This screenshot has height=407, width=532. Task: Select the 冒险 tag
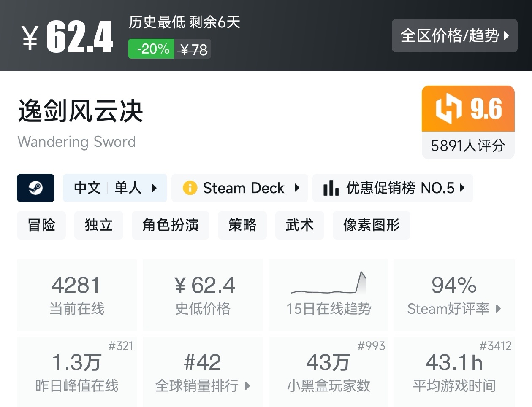41,225
